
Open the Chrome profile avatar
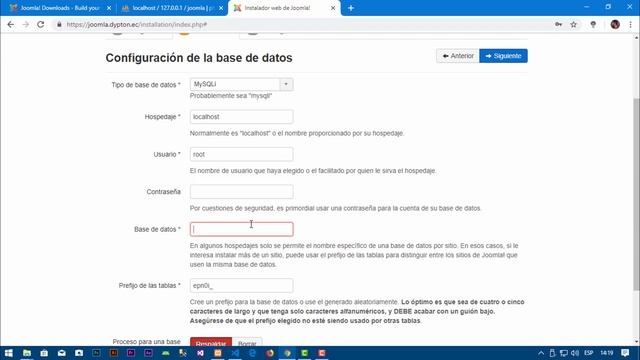[x=615, y=24]
